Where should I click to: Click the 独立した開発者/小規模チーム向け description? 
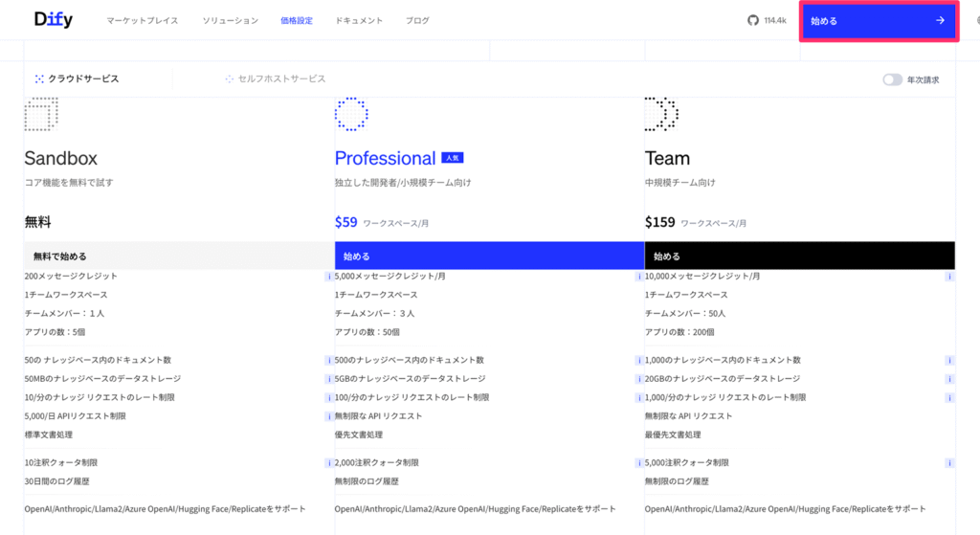403,183
